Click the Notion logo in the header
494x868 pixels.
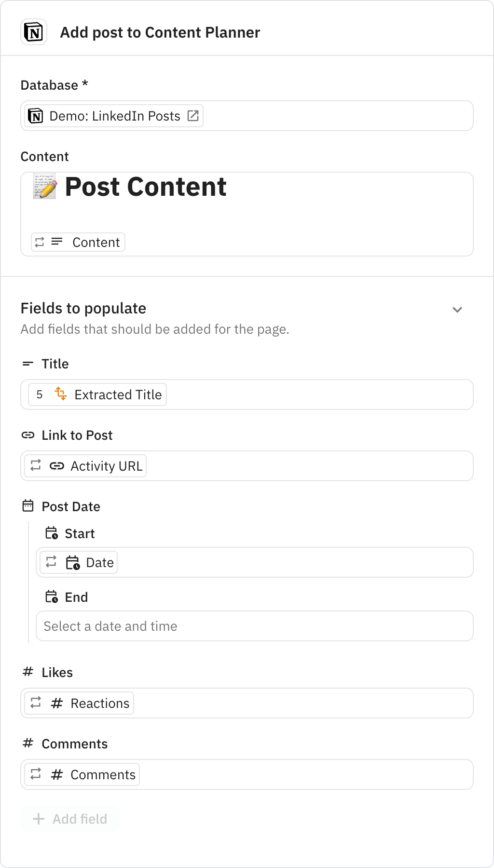click(x=33, y=32)
